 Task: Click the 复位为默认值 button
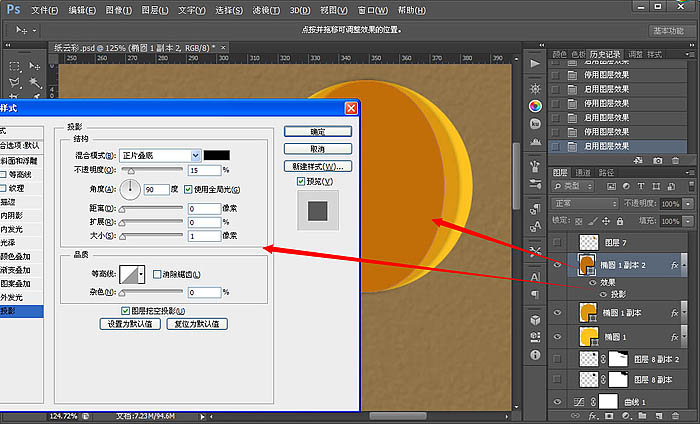pos(197,324)
